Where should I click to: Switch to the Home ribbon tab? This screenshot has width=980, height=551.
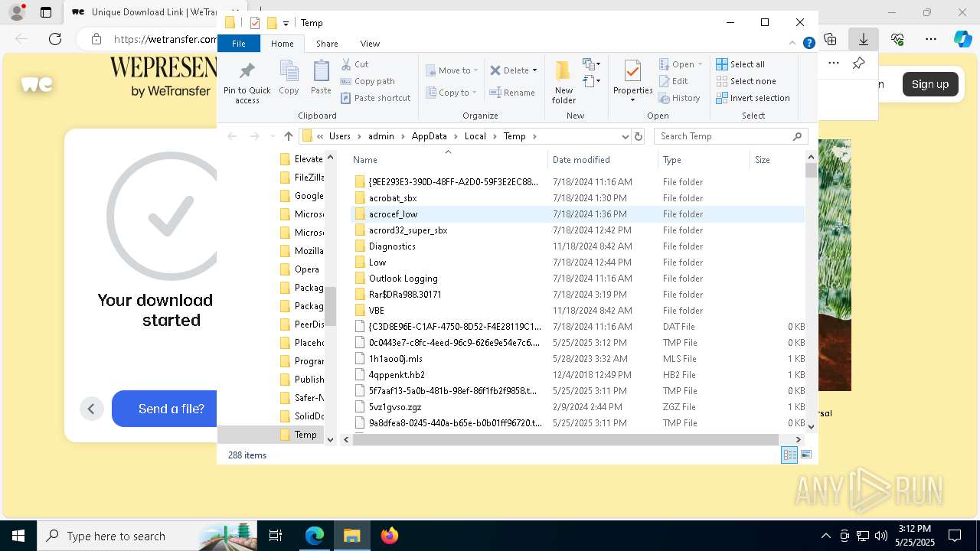coord(282,44)
